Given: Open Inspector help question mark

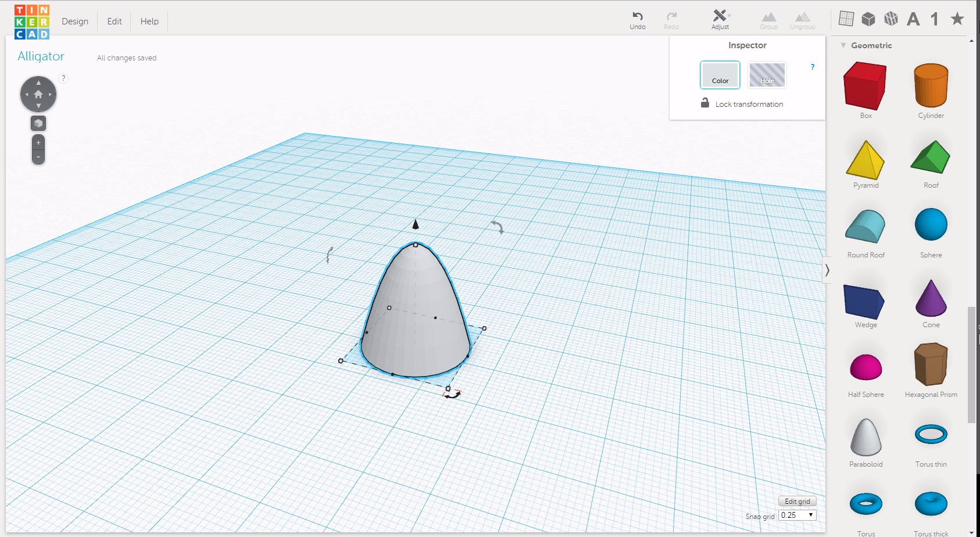Looking at the screenshot, I should tap(813, 67).
